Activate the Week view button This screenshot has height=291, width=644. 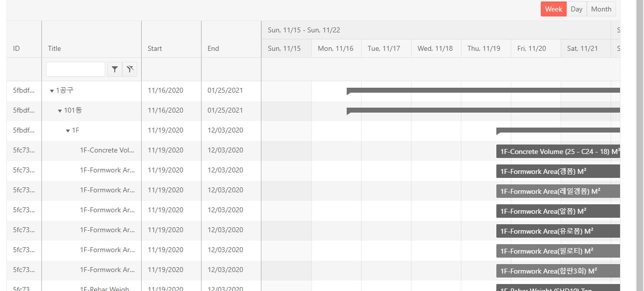point(553,9)
